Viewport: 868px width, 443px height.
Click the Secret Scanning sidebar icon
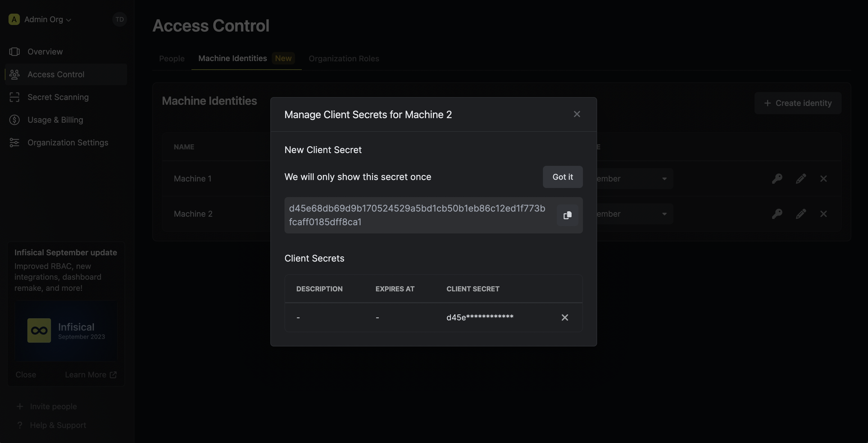(x=14, y=97)
